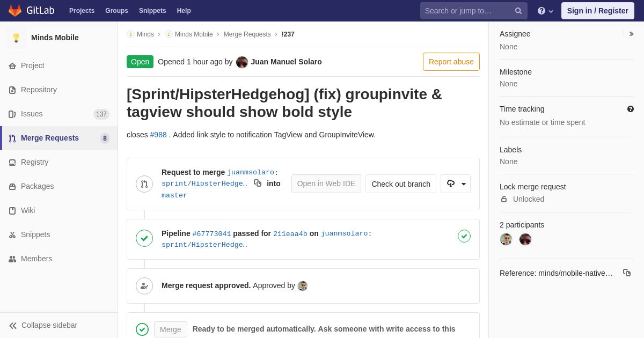
Task: Click the Unlocked padlock icon
Action: coord(504,199)
